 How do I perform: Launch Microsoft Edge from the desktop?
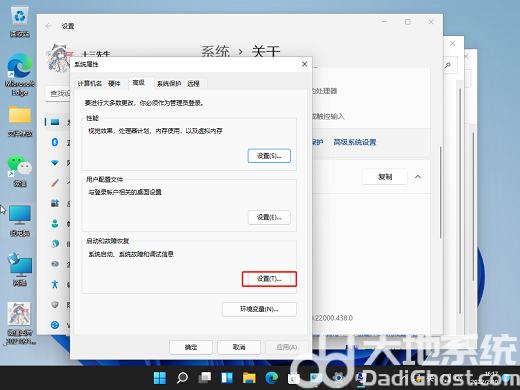tap(20, 74)
